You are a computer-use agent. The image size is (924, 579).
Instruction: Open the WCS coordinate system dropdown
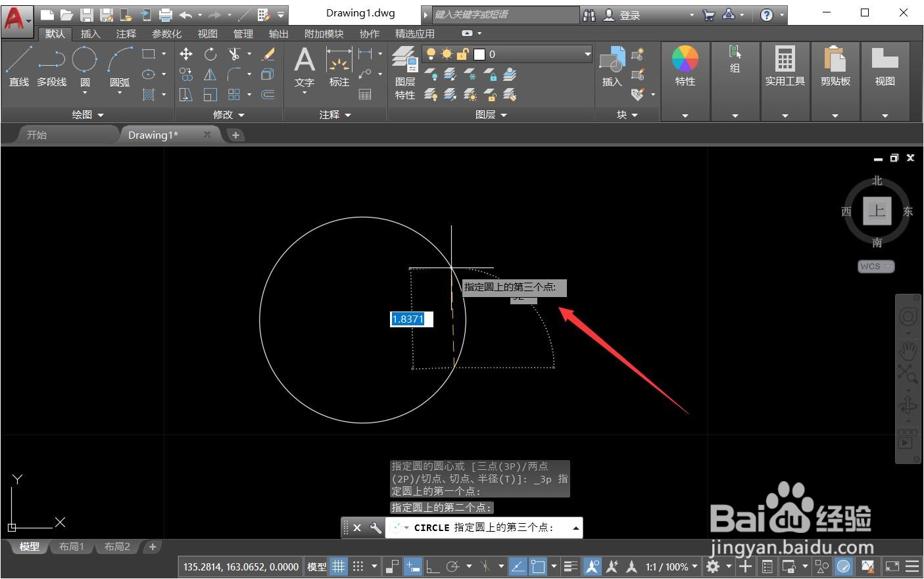[876, 266]
